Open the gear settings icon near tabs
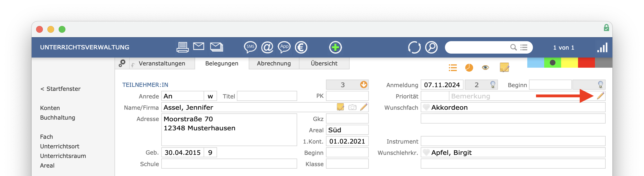Viewport: 644px width, 176px height. click(122, 63)
